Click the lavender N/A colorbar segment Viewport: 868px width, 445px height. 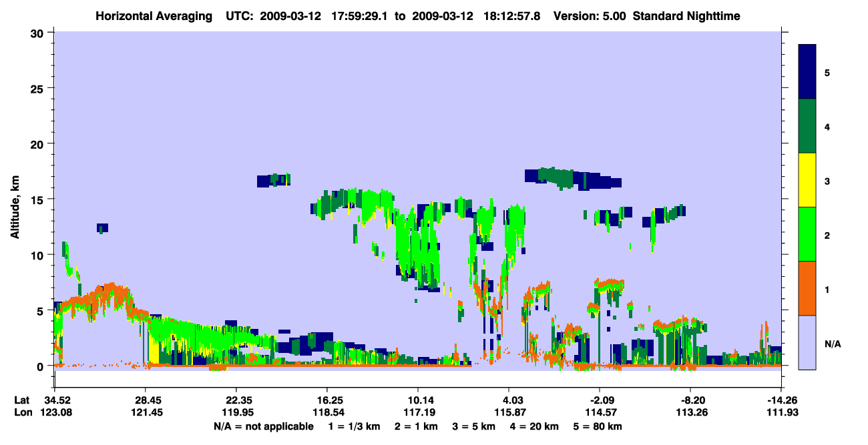pyautogui.click(x=807, y=342)
